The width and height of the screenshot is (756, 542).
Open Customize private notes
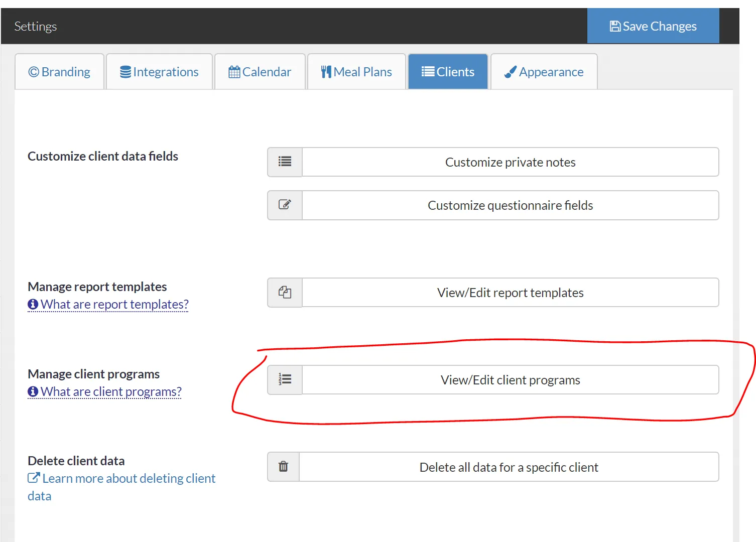510,162
